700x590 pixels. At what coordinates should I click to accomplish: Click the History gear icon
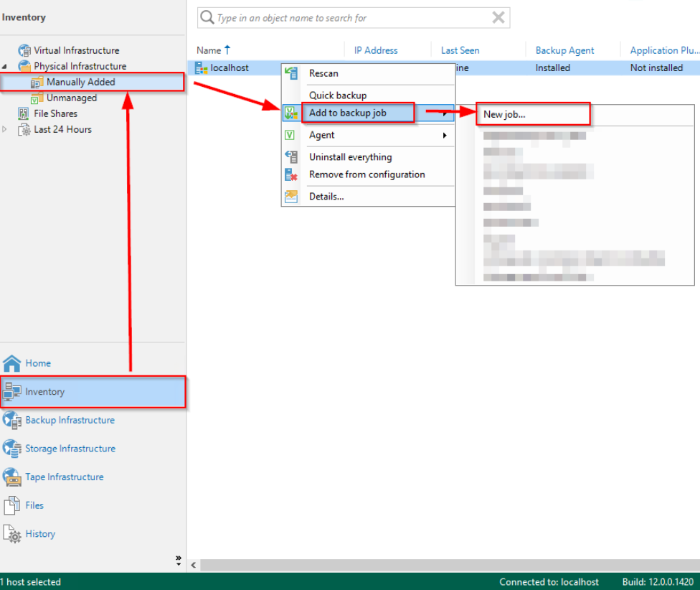click(x=12, y=534)
